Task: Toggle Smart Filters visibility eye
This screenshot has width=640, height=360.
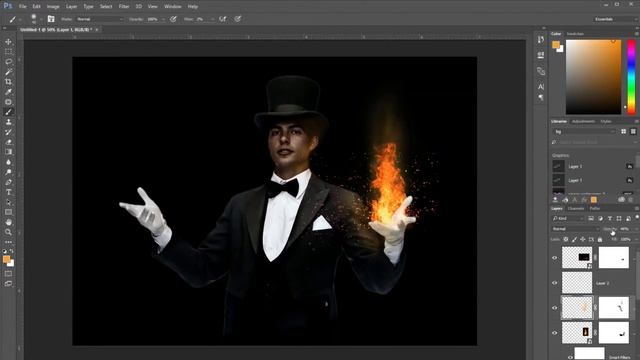Action: click(570, 357)
